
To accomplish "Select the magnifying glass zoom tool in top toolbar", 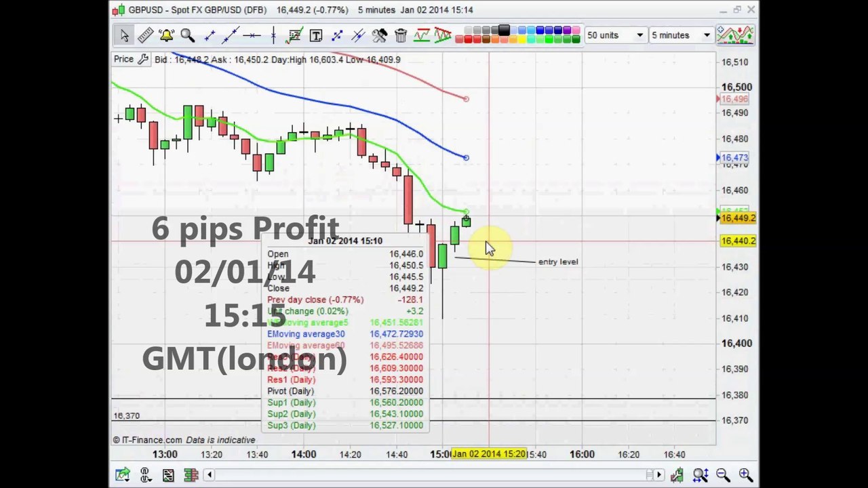I will tap(188, 35).
